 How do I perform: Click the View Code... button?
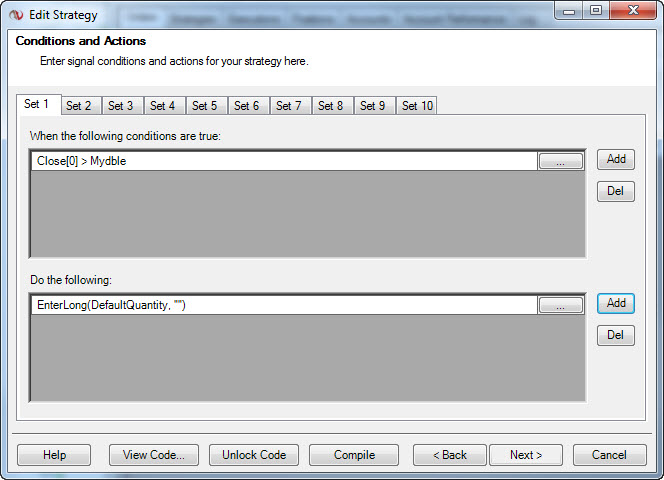coord(154,455)
